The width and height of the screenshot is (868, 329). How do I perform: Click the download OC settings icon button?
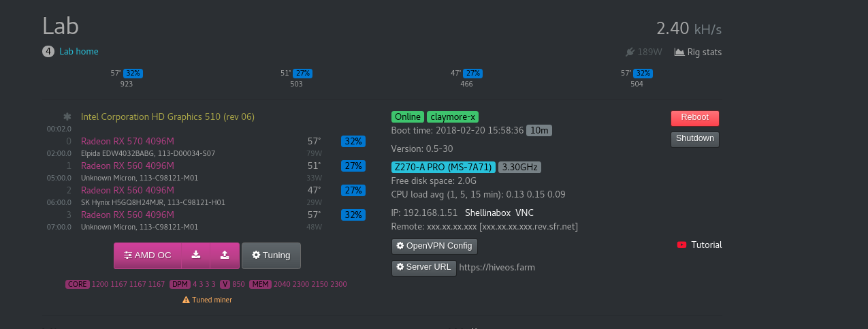[196, 255]
